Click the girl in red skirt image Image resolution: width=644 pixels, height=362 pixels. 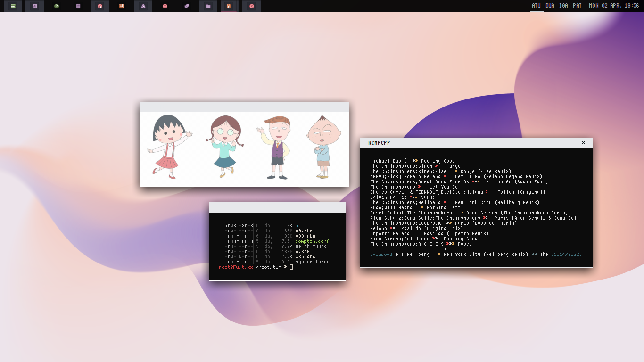pyautogui.click(x=170, y=148)
